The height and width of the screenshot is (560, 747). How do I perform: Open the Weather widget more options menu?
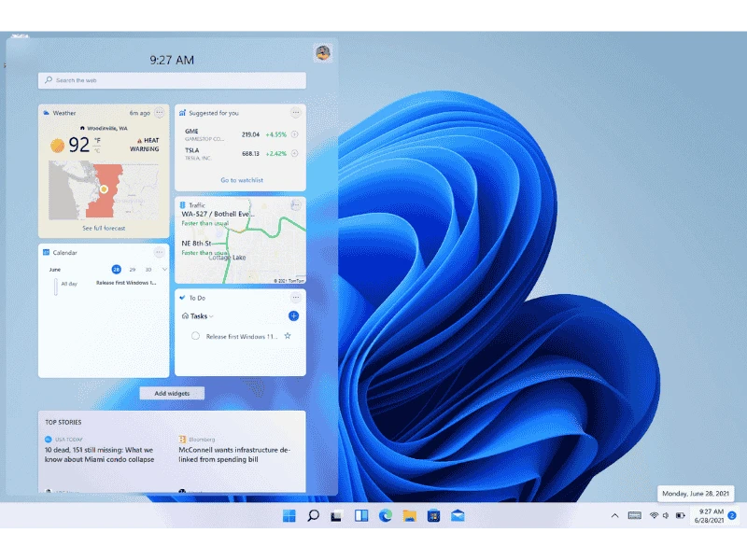(159, 113)
